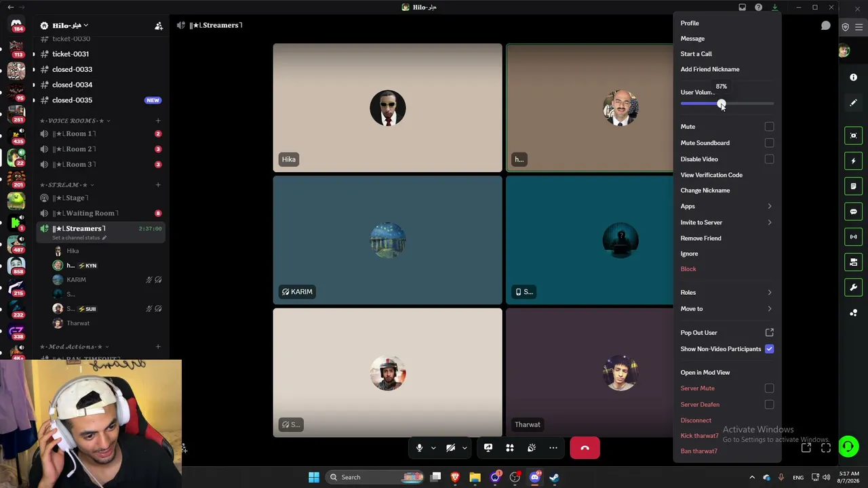The image size is (868, 488).
Task: Open microphone device options arrow
Action: point(433,448)
